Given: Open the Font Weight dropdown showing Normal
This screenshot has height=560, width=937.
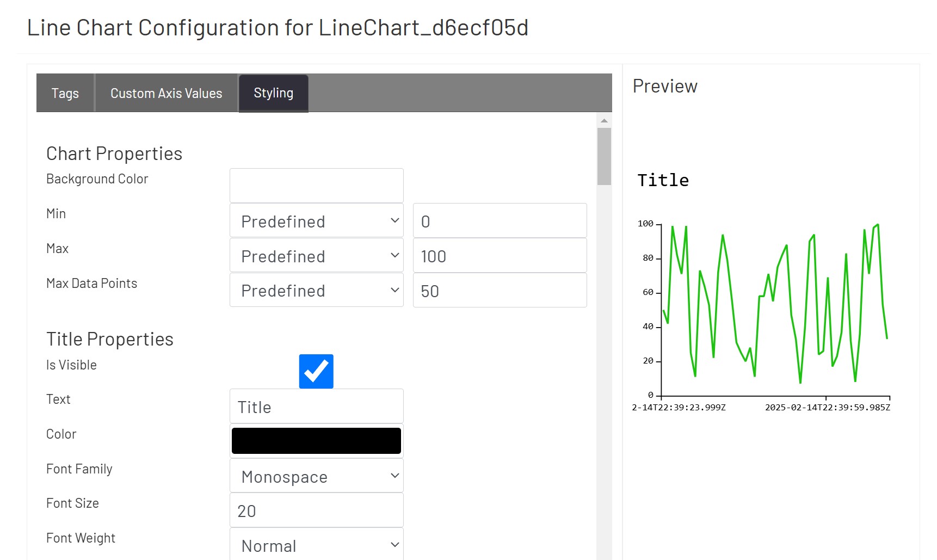Looking at the screenshot, I should point(316,544).
